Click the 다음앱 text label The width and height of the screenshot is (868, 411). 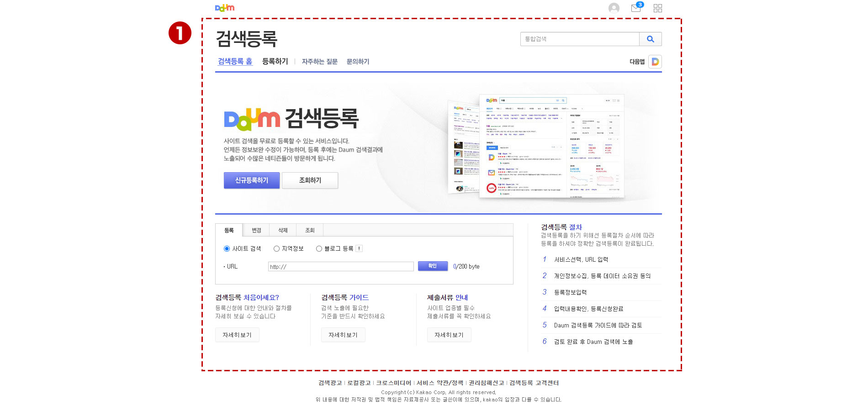tap(637, 62)
